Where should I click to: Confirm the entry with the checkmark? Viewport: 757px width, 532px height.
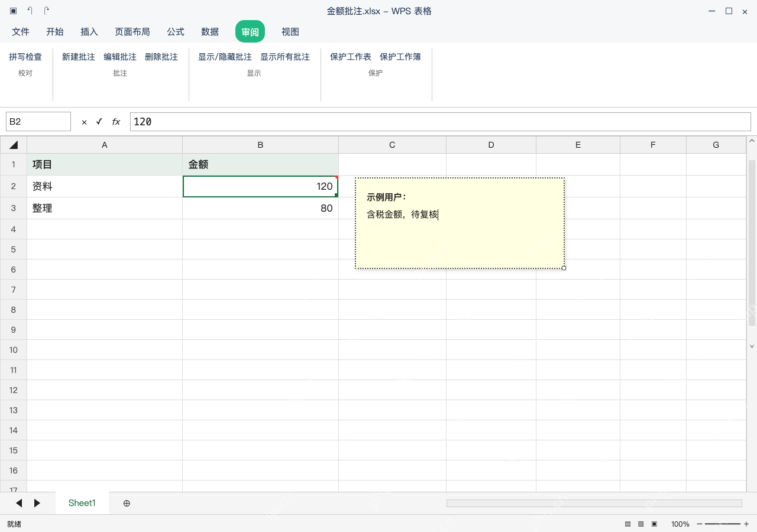99,122
